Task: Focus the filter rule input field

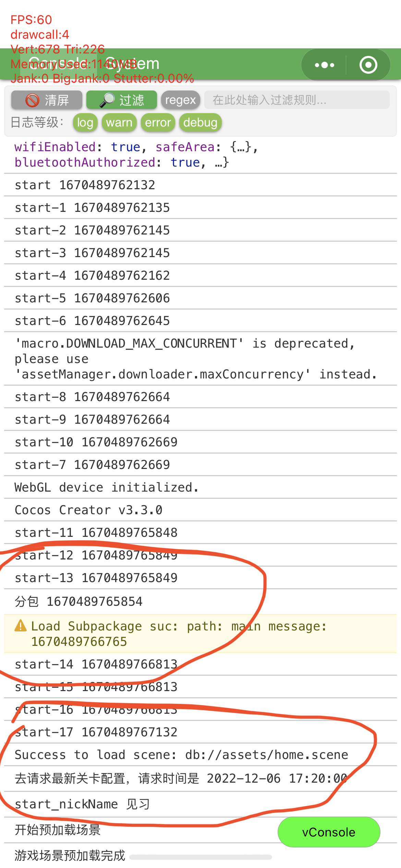Action: pyautogui.click(x=297, y=100)
